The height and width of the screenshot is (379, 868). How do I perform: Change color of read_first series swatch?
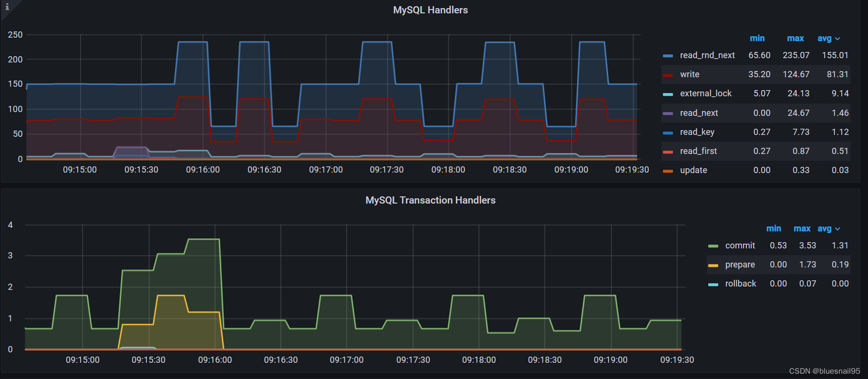coord(668,152)
